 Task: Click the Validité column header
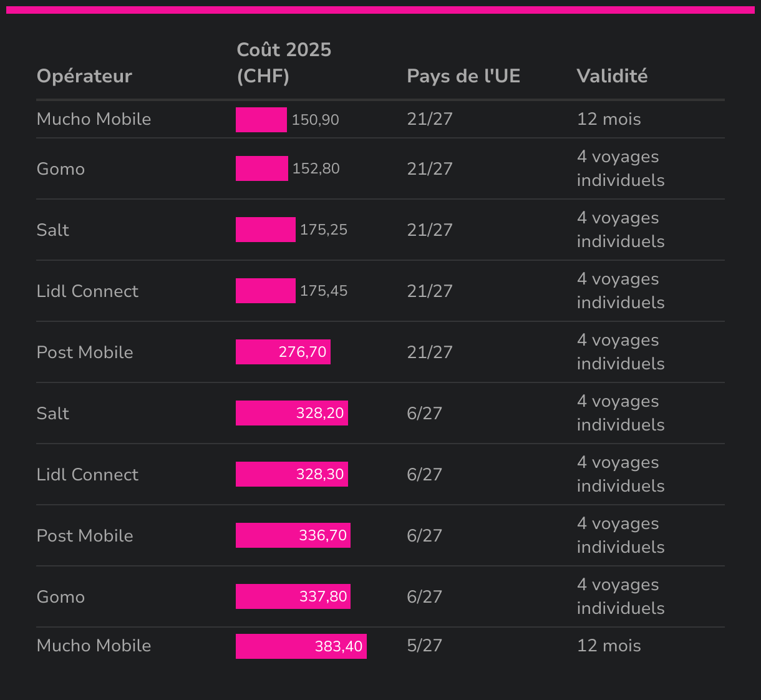click(x=612, y=76)
